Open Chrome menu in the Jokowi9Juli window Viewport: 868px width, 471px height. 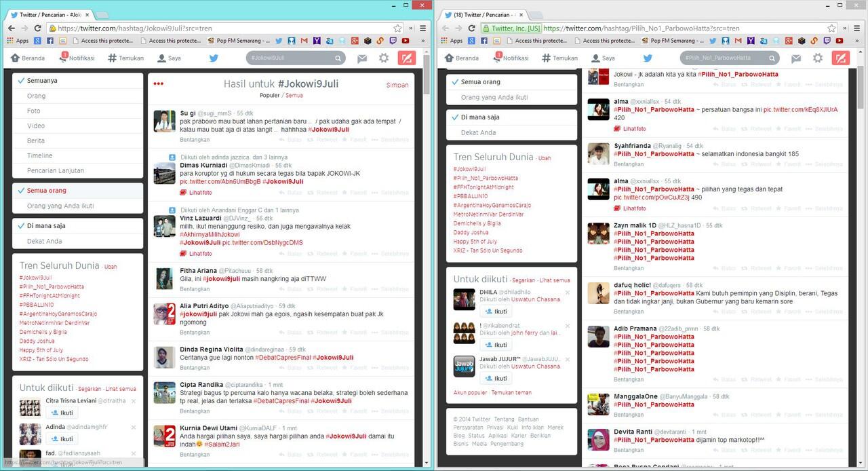423,29
